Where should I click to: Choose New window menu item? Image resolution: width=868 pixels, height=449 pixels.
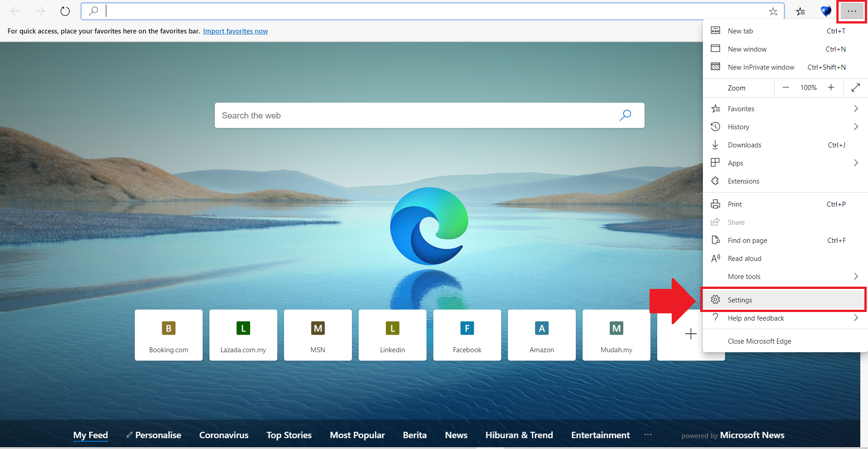785,49
